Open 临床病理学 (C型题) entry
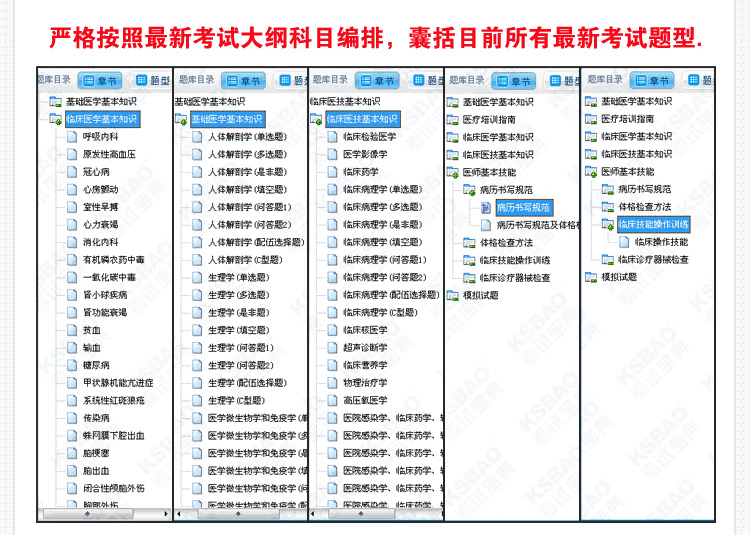The width and height of the screenshot is (750, 535). click(380, 313)
